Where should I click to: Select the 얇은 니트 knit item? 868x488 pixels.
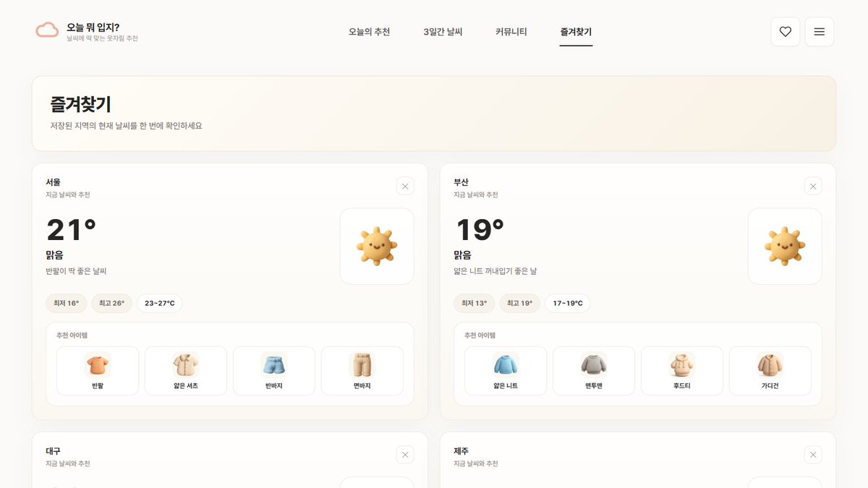point(506,371)
